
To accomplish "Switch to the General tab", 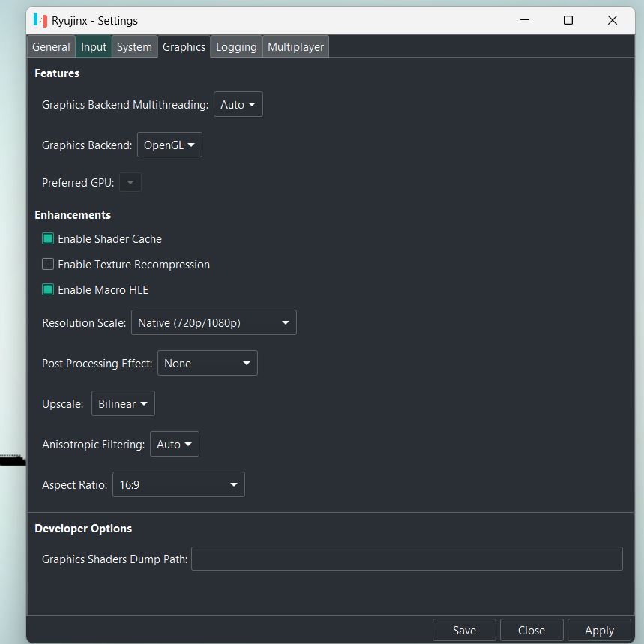I will click(51, 47).
